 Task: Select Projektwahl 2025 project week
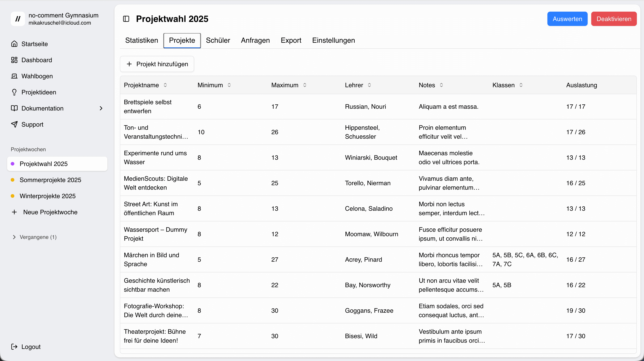57,164
